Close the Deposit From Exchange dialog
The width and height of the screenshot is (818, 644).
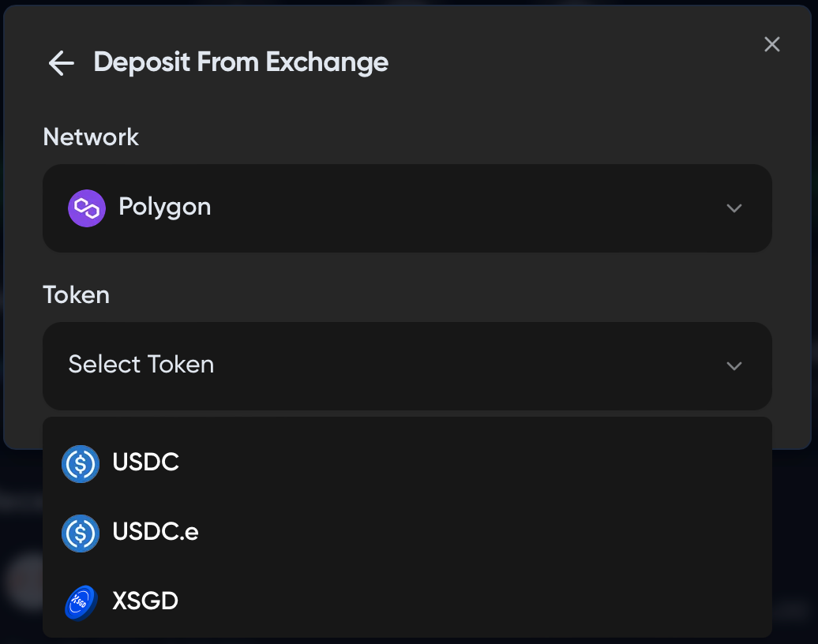(771, 44)
